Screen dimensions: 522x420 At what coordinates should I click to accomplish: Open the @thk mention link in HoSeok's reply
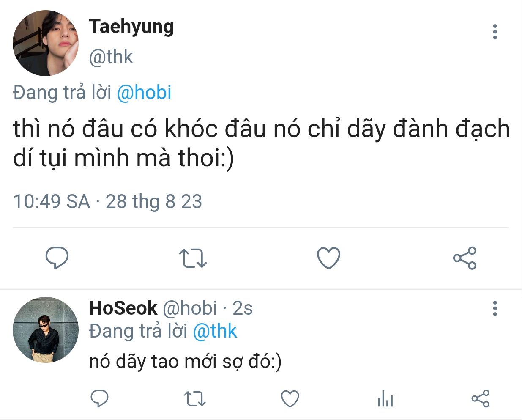(215, 331)
